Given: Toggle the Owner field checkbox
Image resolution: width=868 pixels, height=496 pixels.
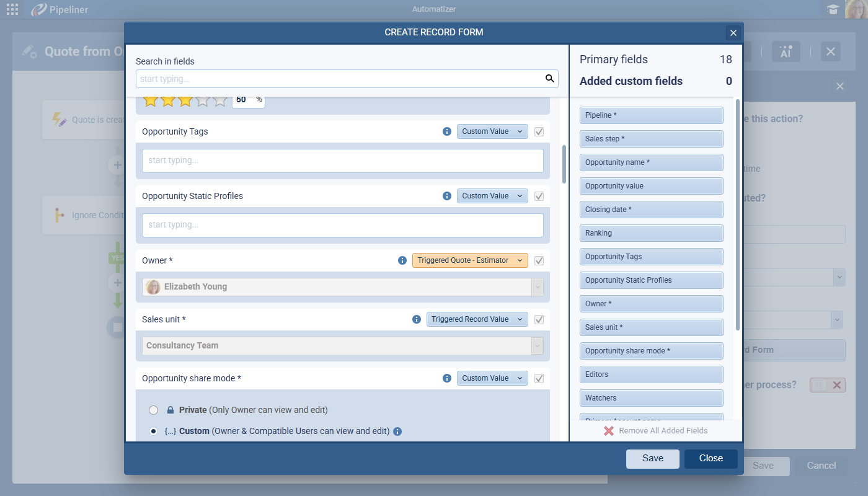Looking at the screenshot, I should [539, 260].
